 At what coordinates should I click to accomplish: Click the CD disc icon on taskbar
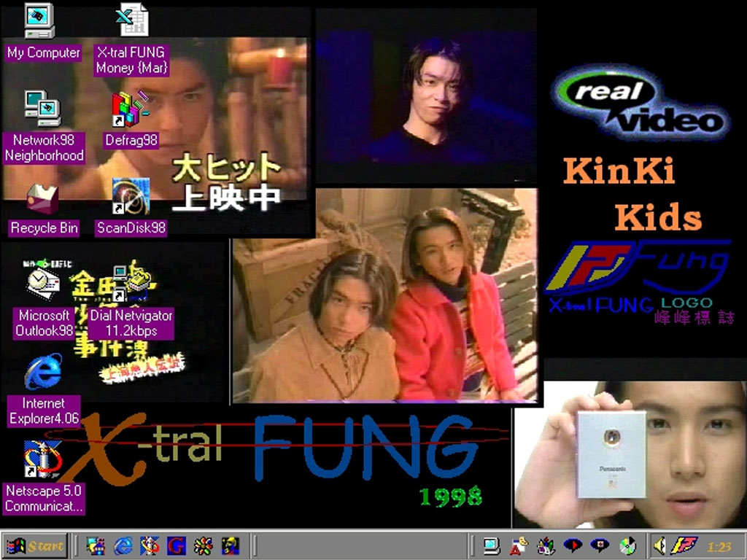(627, 545)
